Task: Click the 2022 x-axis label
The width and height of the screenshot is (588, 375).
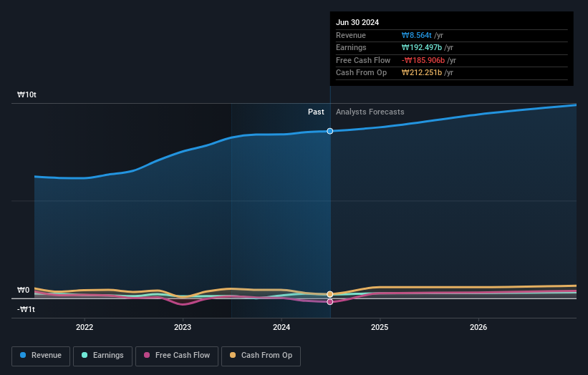Action: [x=85, y=327]
